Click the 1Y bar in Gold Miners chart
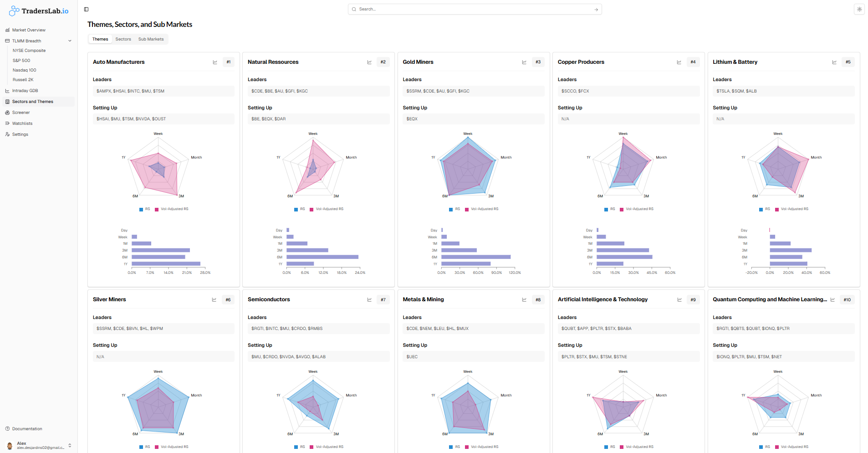The width and height of the screenshot is (868, 453). (x=466, y=264)
